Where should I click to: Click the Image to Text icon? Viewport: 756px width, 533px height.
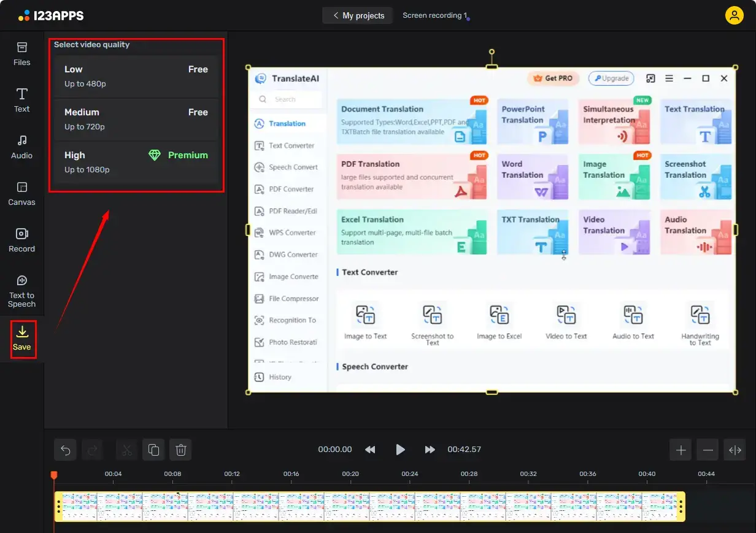point(365,315)
